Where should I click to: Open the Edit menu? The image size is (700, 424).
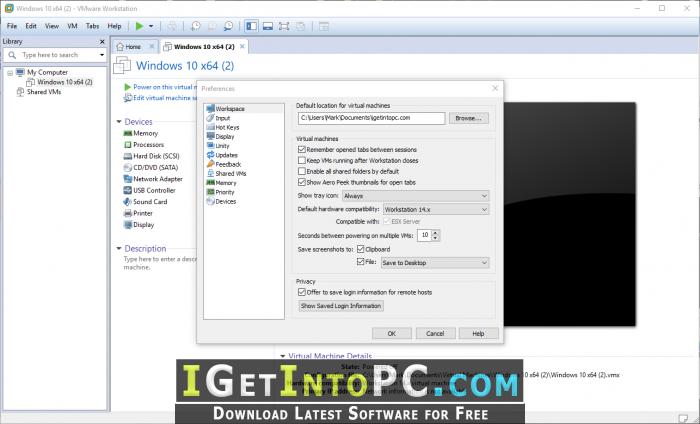(31, 26)
